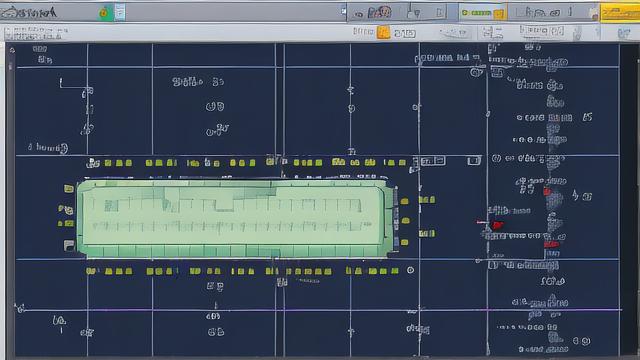The image size is (640, 360).
Task: Click the text label in the second toolbar left
Action: coord(36,33)
